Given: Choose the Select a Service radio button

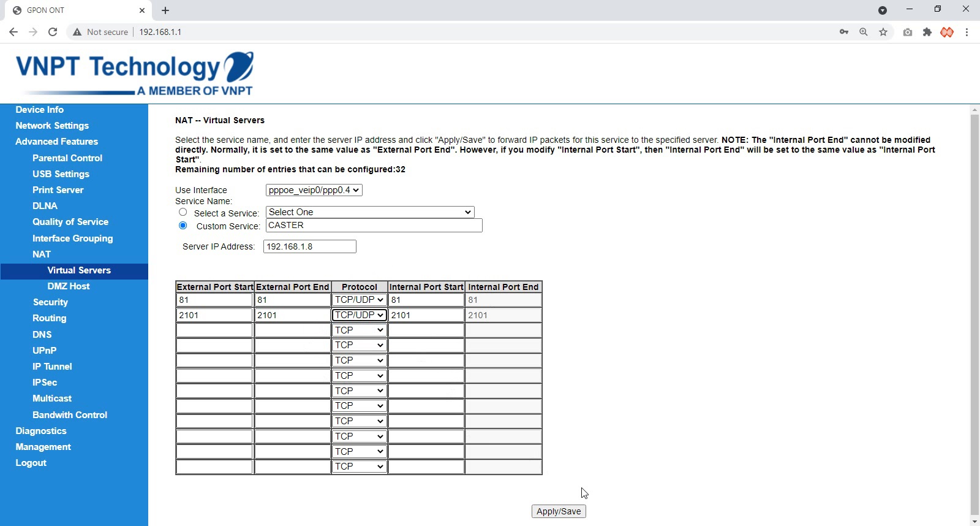Looking at the screenshot, I should coord(183,212).
